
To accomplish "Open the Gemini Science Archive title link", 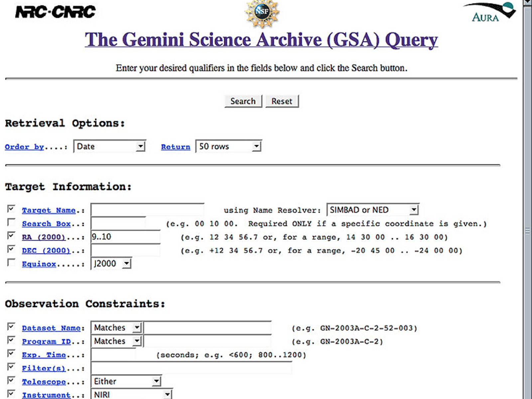I will [261, 40].
